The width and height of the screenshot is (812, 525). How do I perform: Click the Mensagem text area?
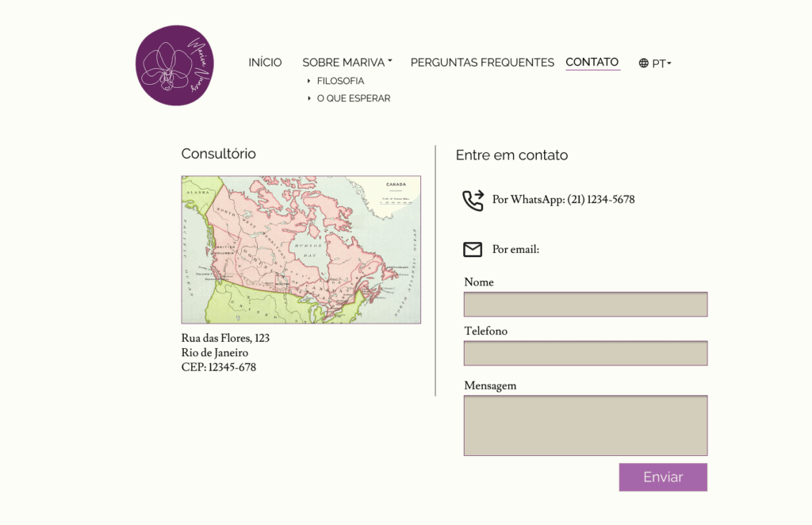[585, 426]
